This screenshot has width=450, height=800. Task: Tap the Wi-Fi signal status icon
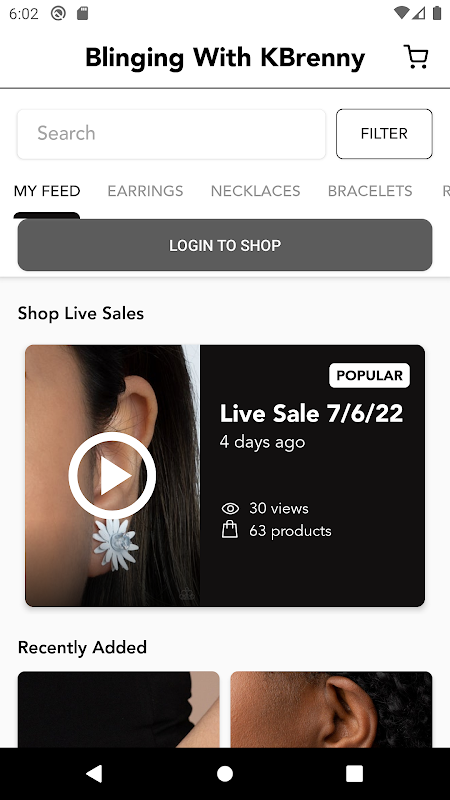402,13
